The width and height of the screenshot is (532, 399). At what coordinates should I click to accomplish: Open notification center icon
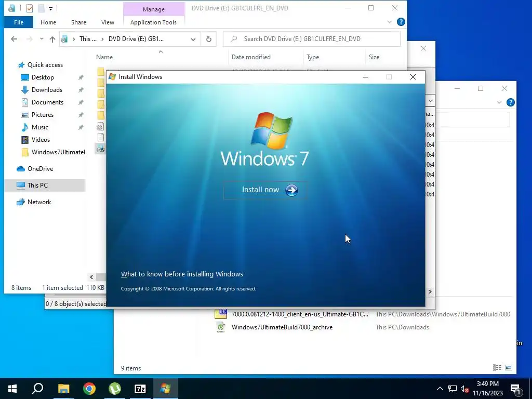tap(516, 389)
